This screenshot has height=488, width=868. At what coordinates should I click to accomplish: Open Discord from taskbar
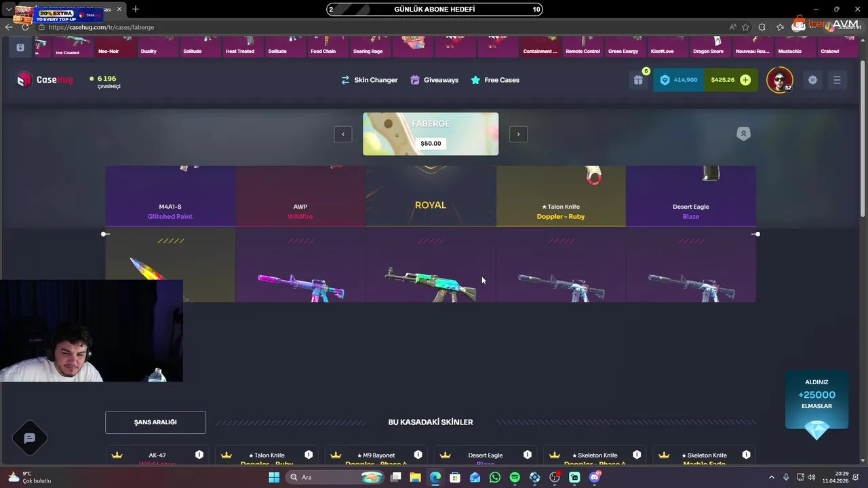click(x=595, y=477)
